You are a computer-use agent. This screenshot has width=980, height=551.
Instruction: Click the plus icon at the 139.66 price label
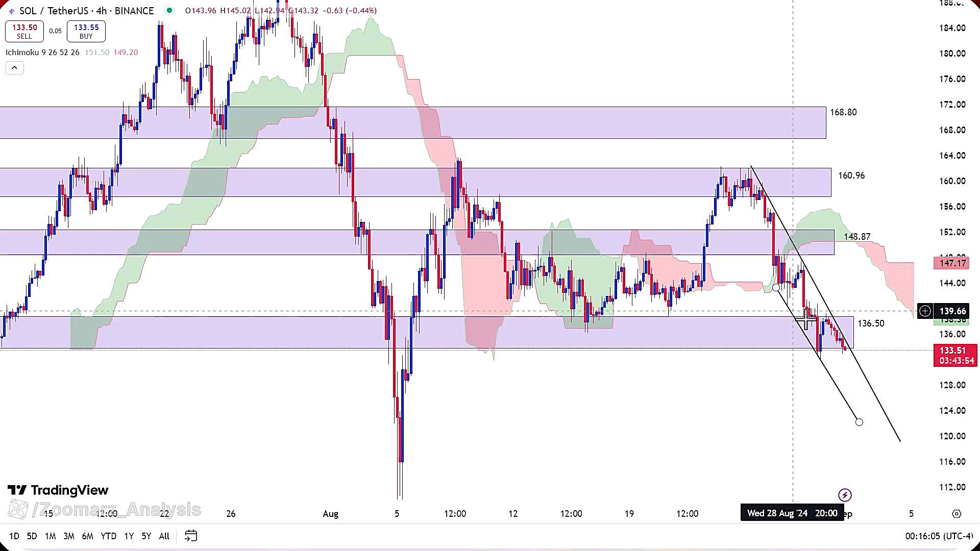coord(925,311)
